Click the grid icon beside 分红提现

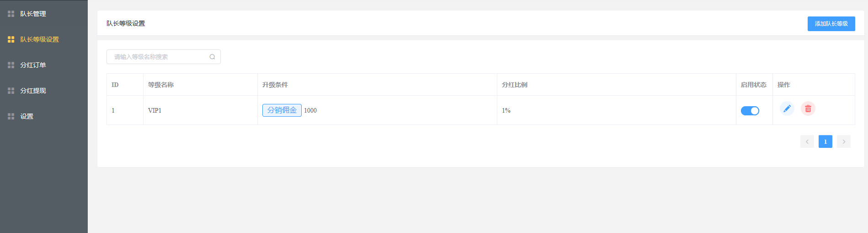coord(11,91)
